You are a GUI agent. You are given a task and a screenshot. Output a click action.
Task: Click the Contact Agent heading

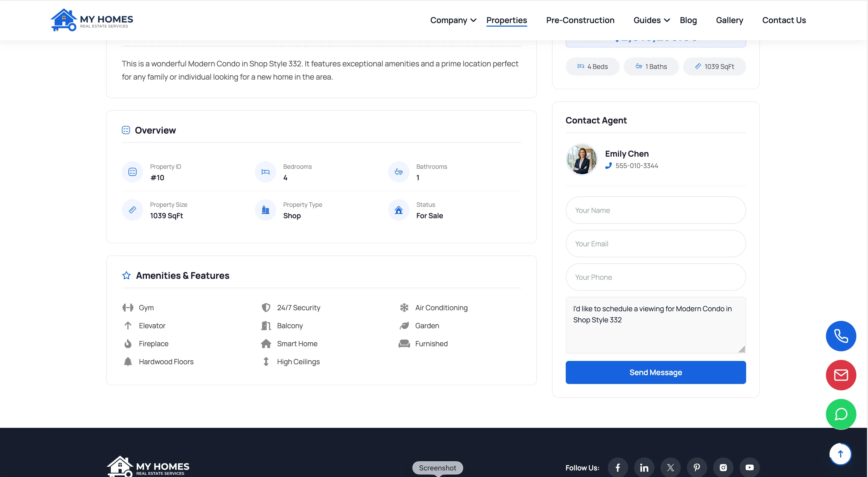point(596,120)
